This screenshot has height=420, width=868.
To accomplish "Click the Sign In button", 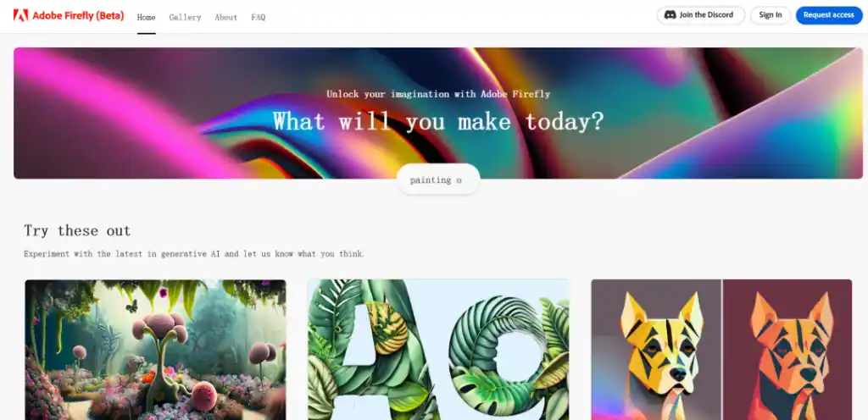I will (x=770, y=15).
